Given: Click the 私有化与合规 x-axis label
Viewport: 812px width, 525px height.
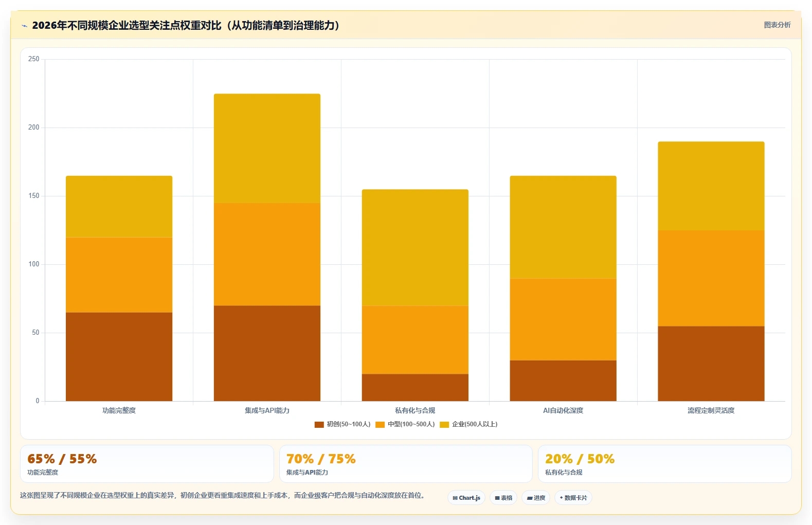Looking at the screenshot, I should click(x=415, y=410).
